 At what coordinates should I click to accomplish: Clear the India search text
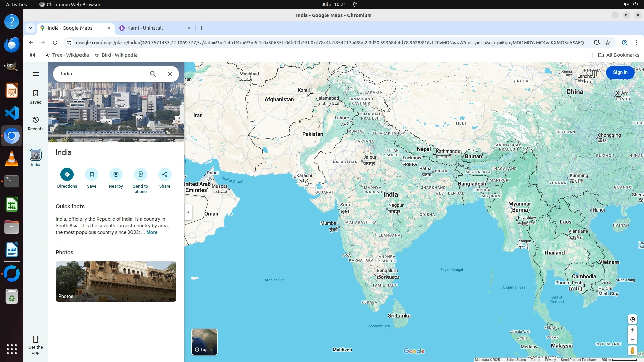[x=170, y=74]
